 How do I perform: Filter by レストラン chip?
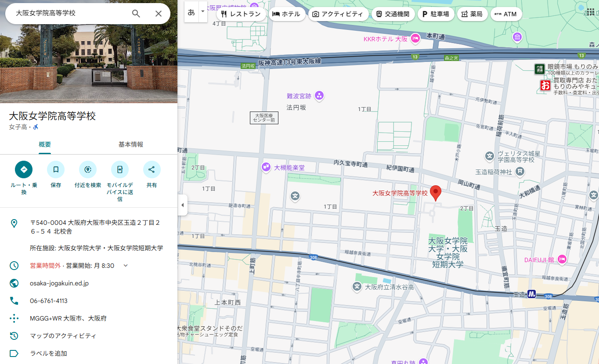[x=241, y=14]
